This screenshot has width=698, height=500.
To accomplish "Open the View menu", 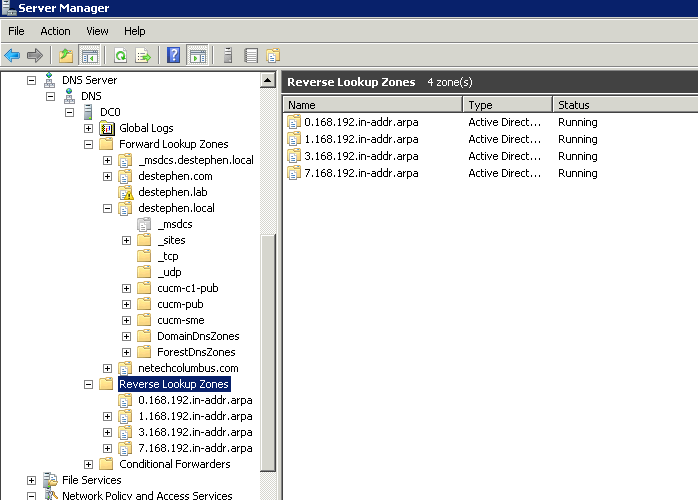I will click(97, 31).
